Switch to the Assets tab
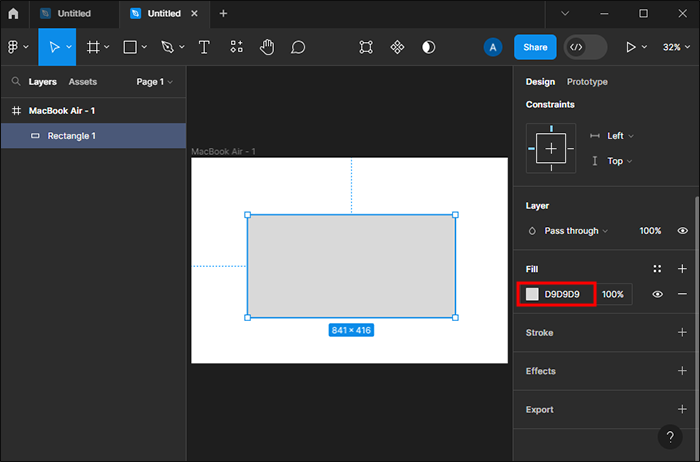The image size is (700, 462). pyautogui.click(x=82, y=82)
